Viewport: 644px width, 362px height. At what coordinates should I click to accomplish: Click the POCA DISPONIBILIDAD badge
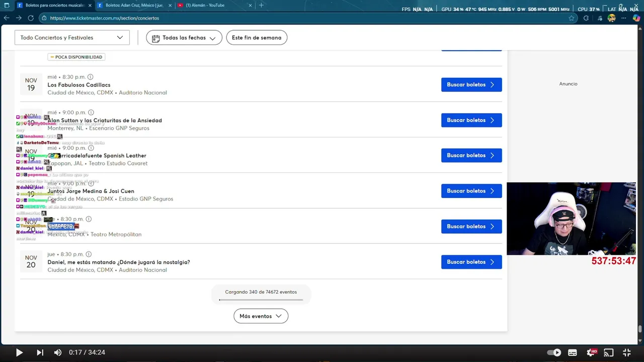(76, 57)
